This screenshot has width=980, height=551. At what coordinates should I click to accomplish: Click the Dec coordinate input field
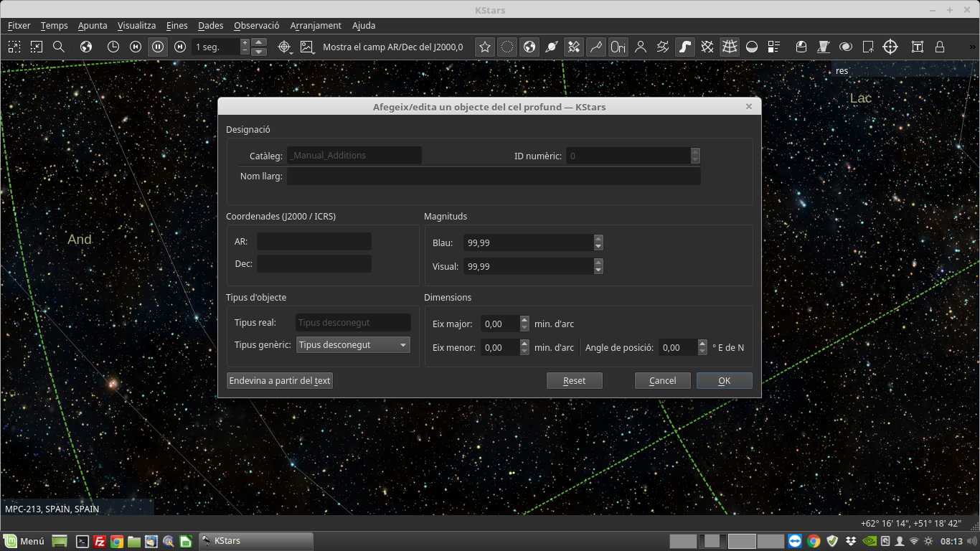314,264
